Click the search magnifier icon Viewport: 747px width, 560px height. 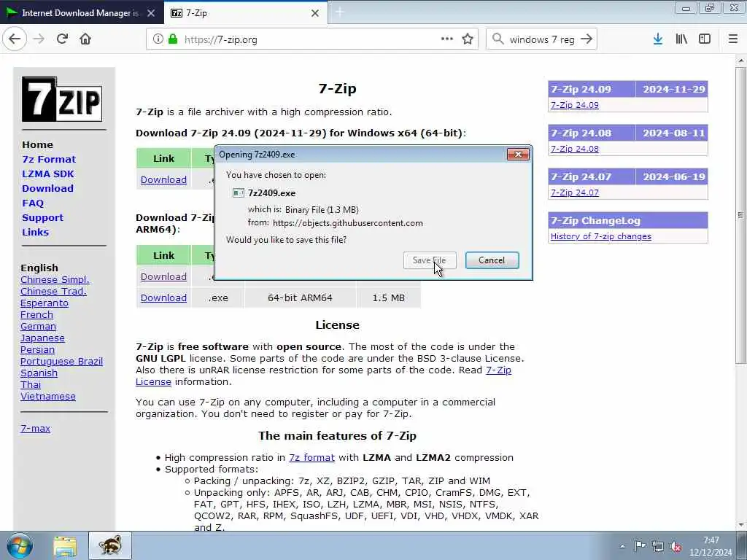tap(498, 39)
